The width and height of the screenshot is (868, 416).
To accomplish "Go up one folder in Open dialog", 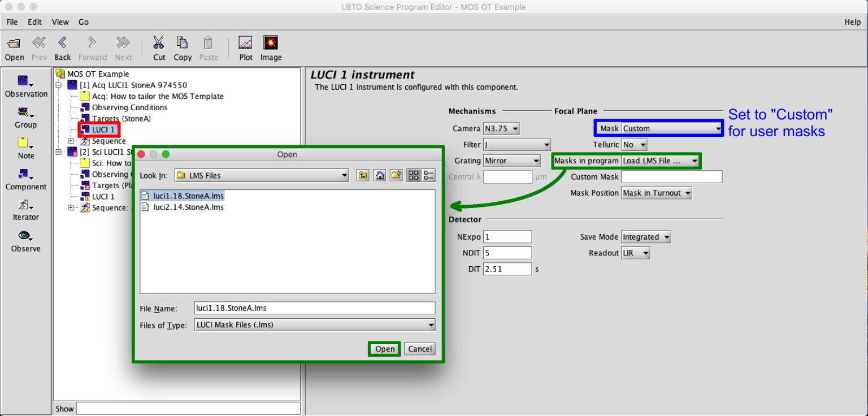I will coord(363,175).
